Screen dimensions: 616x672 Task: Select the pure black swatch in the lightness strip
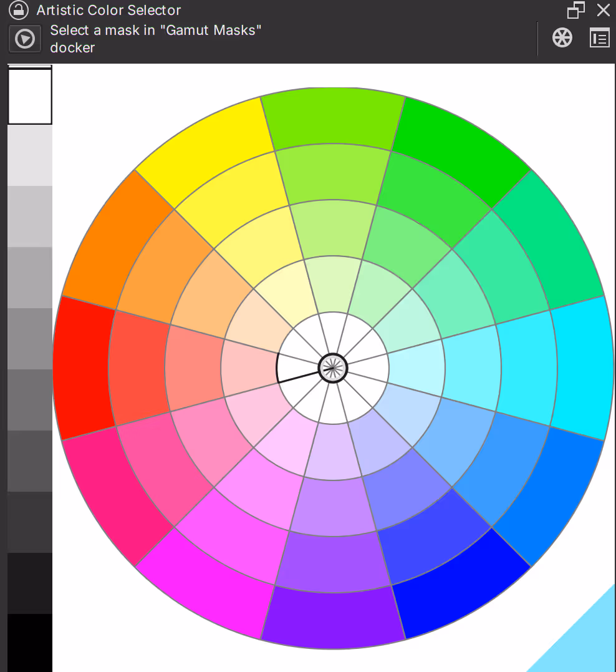coord(29,642)
